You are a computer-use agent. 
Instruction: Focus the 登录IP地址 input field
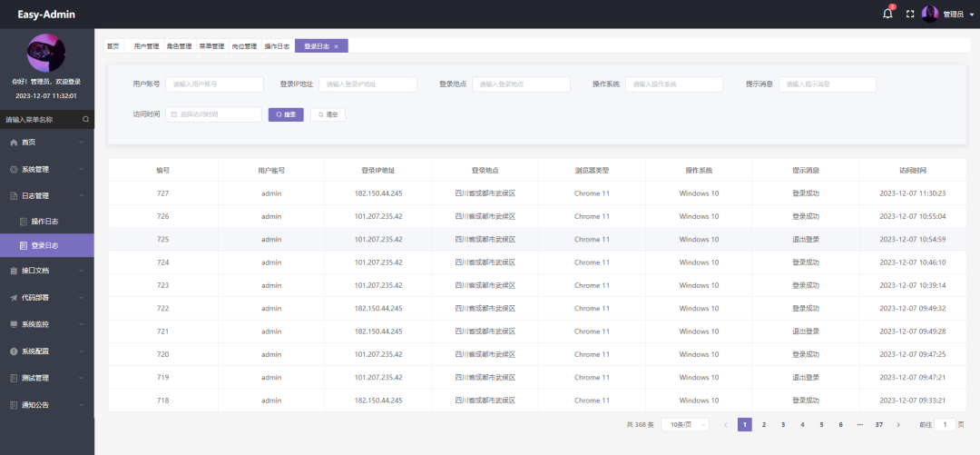coord(368,84)
